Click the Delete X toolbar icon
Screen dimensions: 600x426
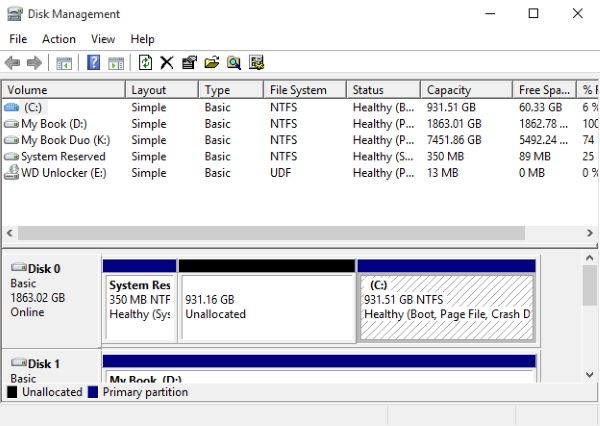click(x=167, y=63)
